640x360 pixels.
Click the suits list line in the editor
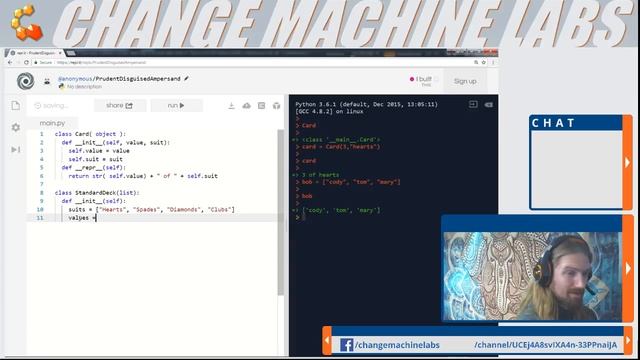coord(151,209)
